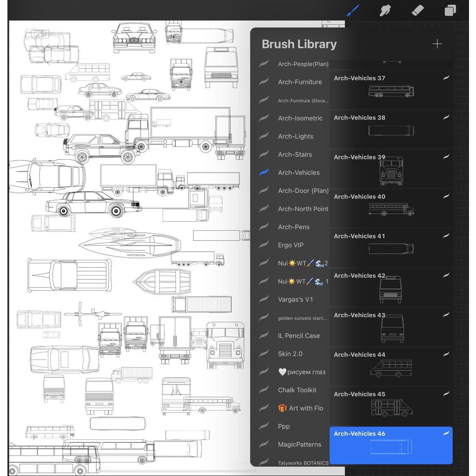Screen dimensions: 476x476
Task: Open the Arch-Isometric brush set
Action: [300, 118]
